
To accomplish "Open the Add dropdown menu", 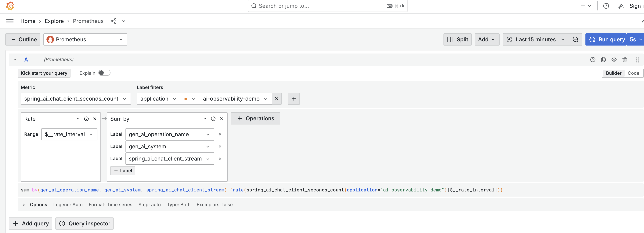I will click(x=487, y=39).
